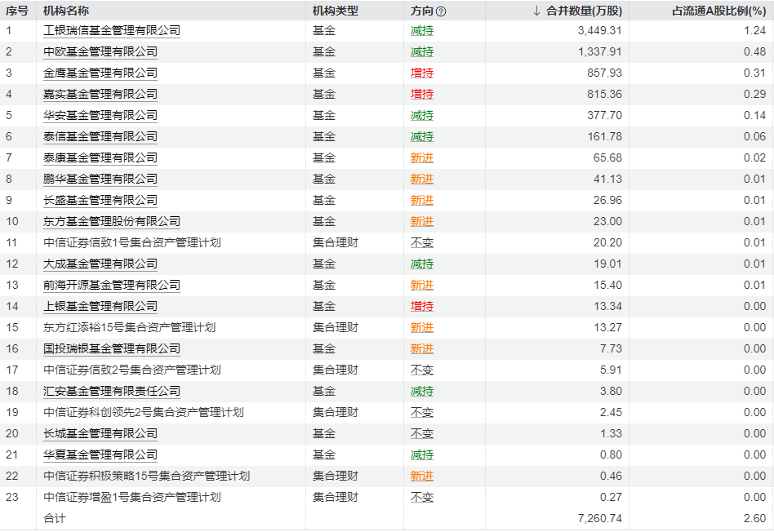Open 汇安基金管理有限公司责任公司 link
This screenshot has height=532, width=774.
(112, 392)
